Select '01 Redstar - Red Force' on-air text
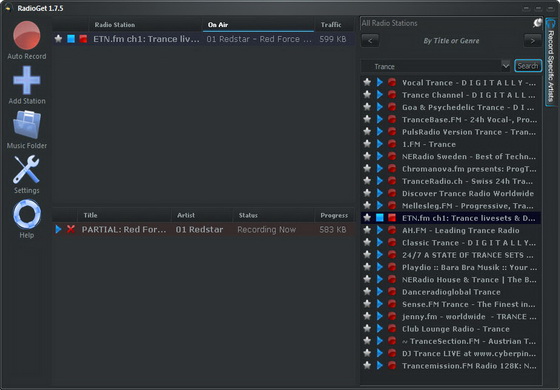Screen dimensions: 560x390 (x=259, y=39)
